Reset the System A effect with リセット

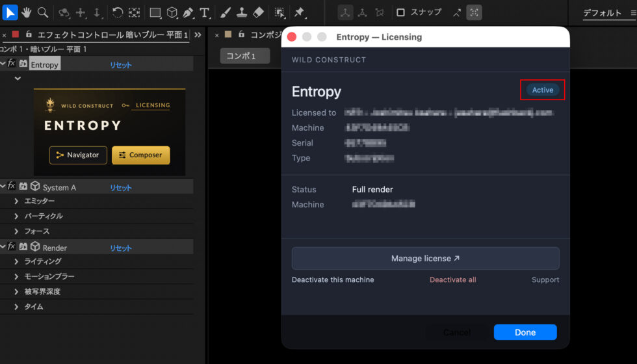121,188
